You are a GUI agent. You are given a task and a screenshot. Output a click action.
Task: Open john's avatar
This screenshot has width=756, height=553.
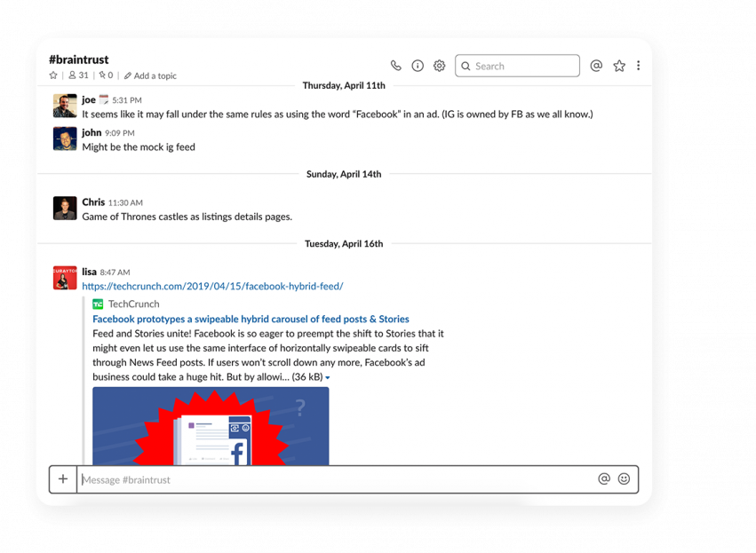pyautogui.click(x=65, y=138)
